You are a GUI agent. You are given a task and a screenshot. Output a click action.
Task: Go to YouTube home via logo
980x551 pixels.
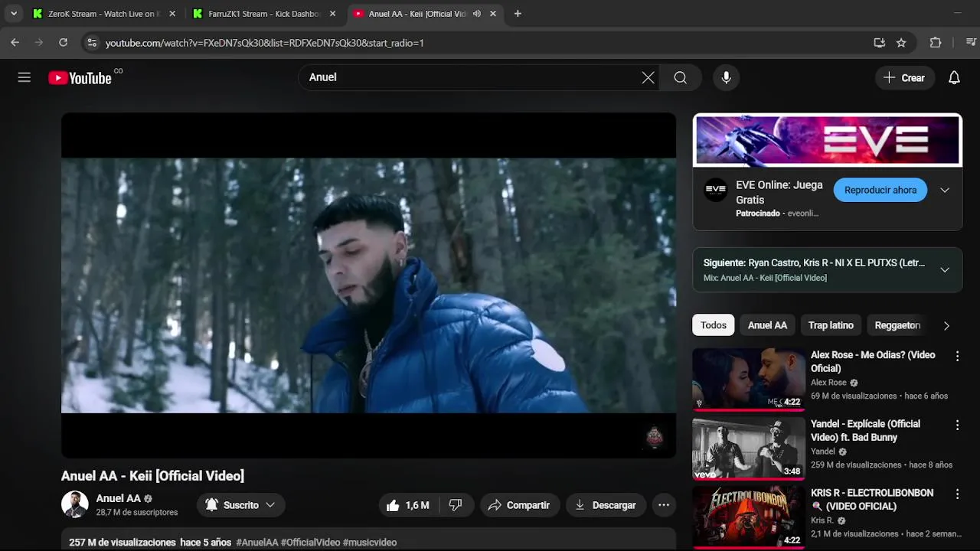(x=80, y=77)
